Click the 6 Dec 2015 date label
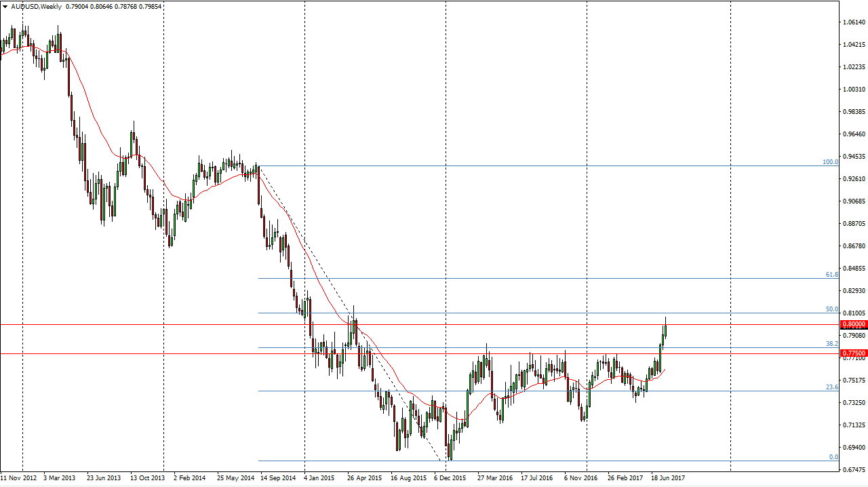 point(450,478)
